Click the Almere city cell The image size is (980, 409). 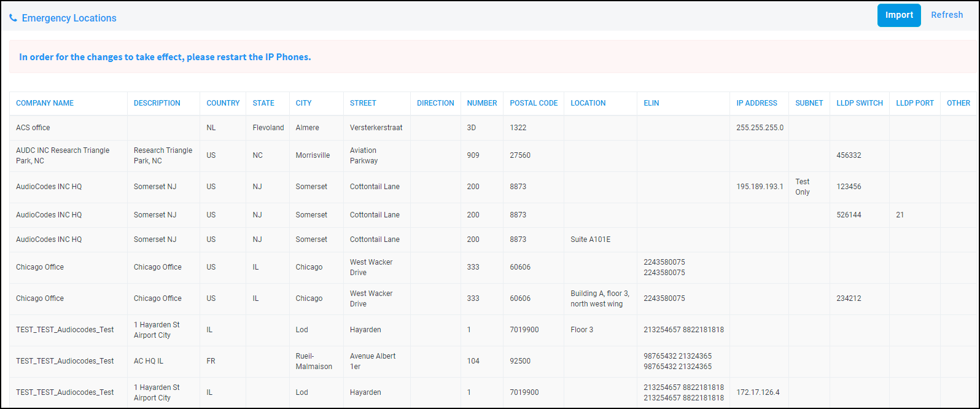pyautogui.click(x=308, y=128)
